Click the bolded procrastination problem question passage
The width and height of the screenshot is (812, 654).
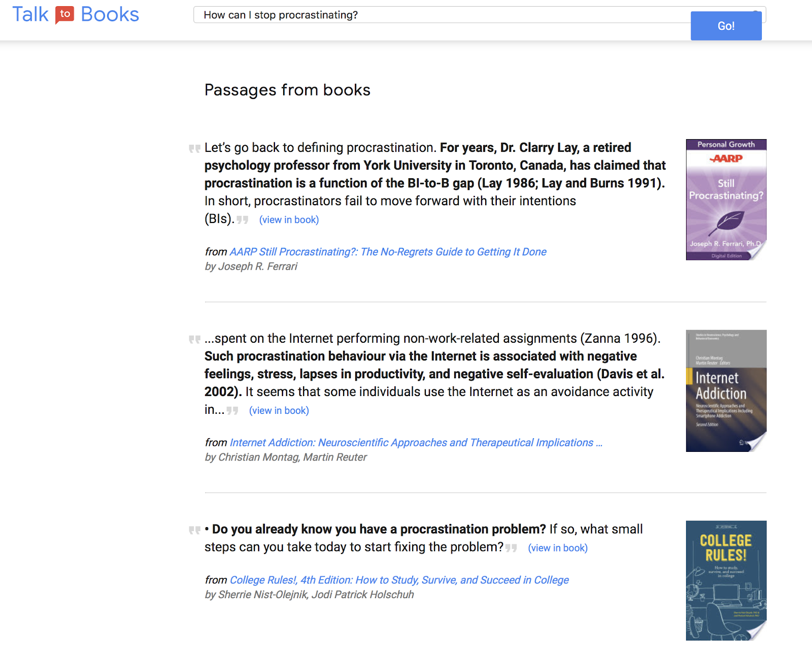[x=379, y=530]
